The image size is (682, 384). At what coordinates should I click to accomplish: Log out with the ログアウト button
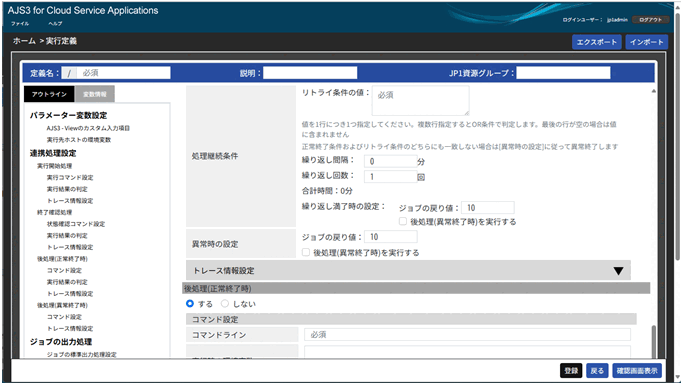(650, 20)
